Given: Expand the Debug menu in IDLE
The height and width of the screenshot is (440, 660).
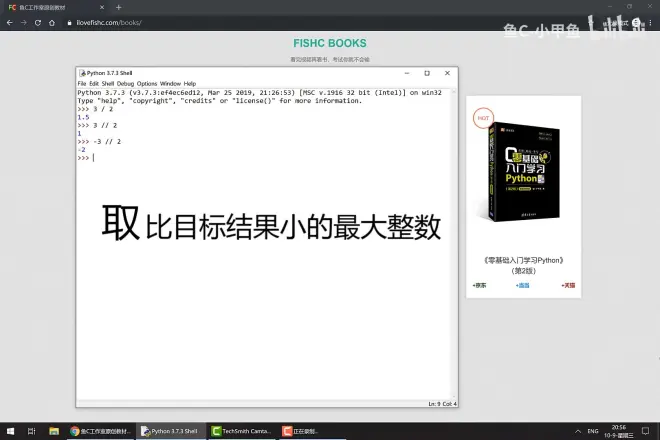Looking at the screenshot, I should tap(125, 83).
